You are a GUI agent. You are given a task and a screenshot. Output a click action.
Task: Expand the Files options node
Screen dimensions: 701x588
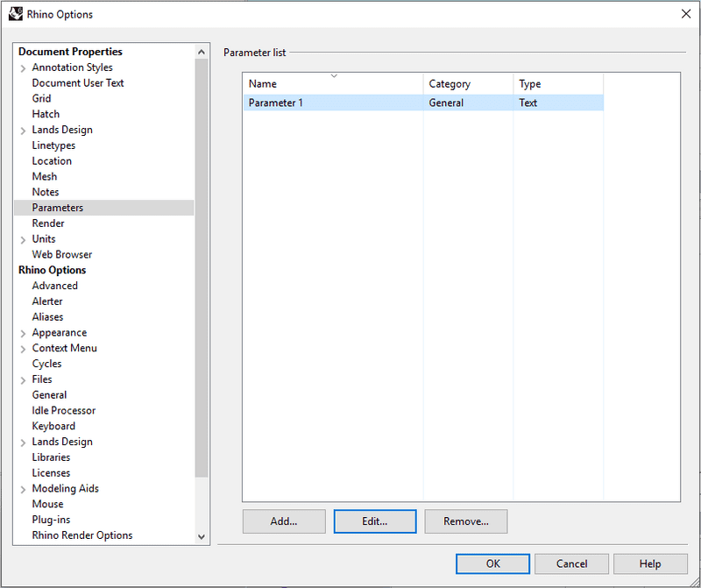(23, 380)
